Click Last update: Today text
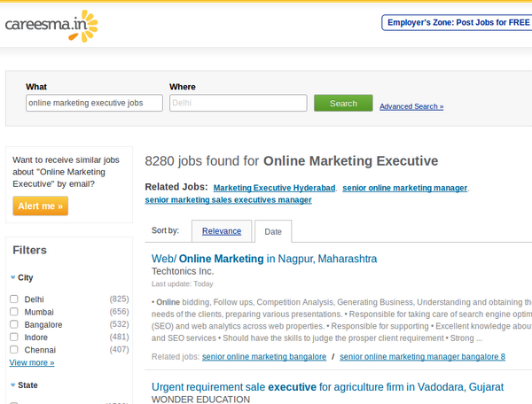The image size is (532, 404). pyautogui.click(x=182, y=284)
